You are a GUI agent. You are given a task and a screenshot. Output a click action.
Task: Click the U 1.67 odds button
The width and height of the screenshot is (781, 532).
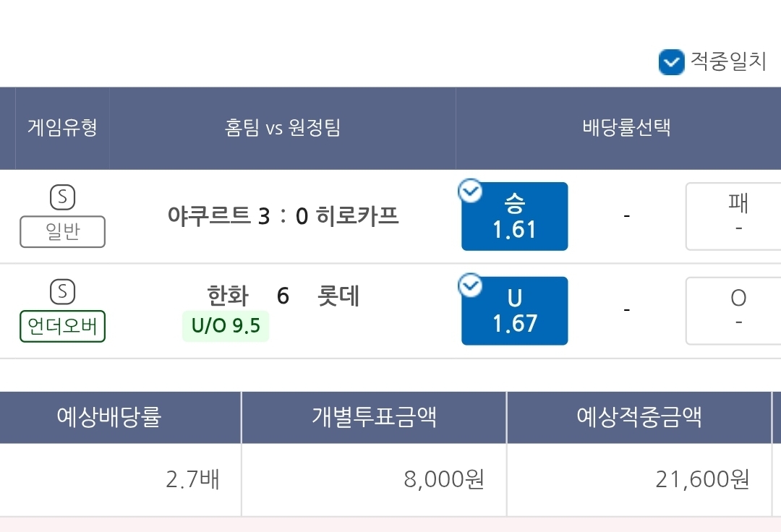click(515, 311)
